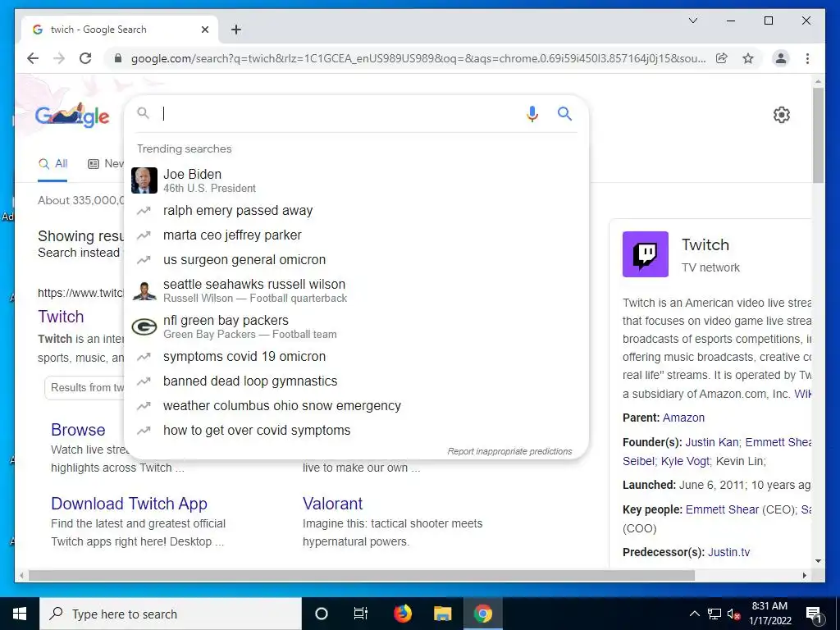This screenshot has height=630, width=840.
Task: Click the browser back arrow
Action: click(x=33, y=58)
